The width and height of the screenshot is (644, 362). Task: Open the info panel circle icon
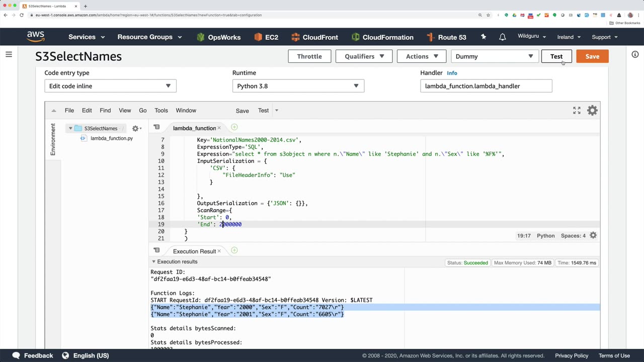point(635,54)
